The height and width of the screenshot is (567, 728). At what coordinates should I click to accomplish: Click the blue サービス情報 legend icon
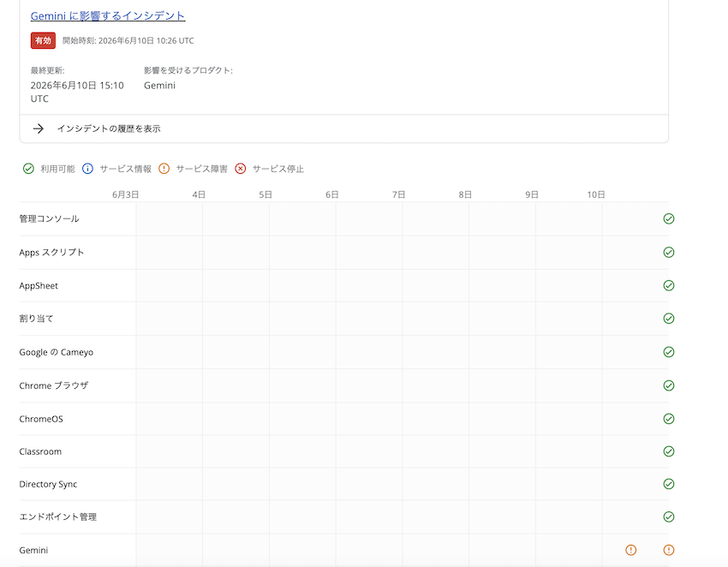[x=87, y=169]
